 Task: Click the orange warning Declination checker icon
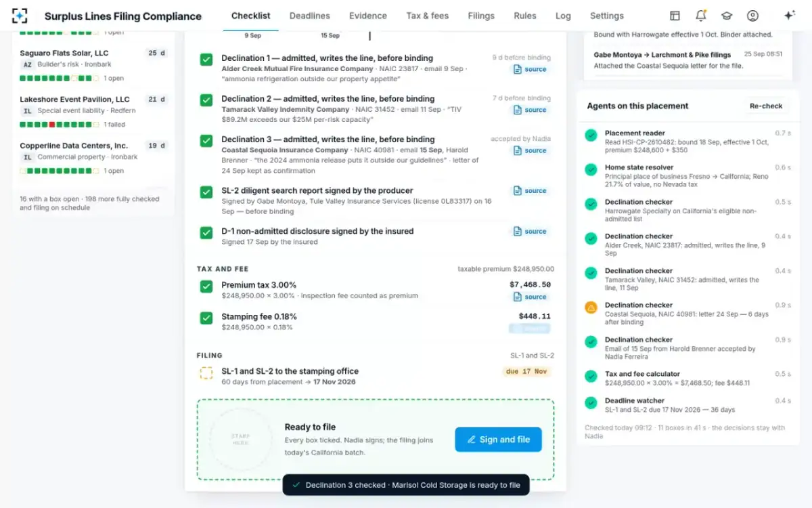tap(591, 307)
